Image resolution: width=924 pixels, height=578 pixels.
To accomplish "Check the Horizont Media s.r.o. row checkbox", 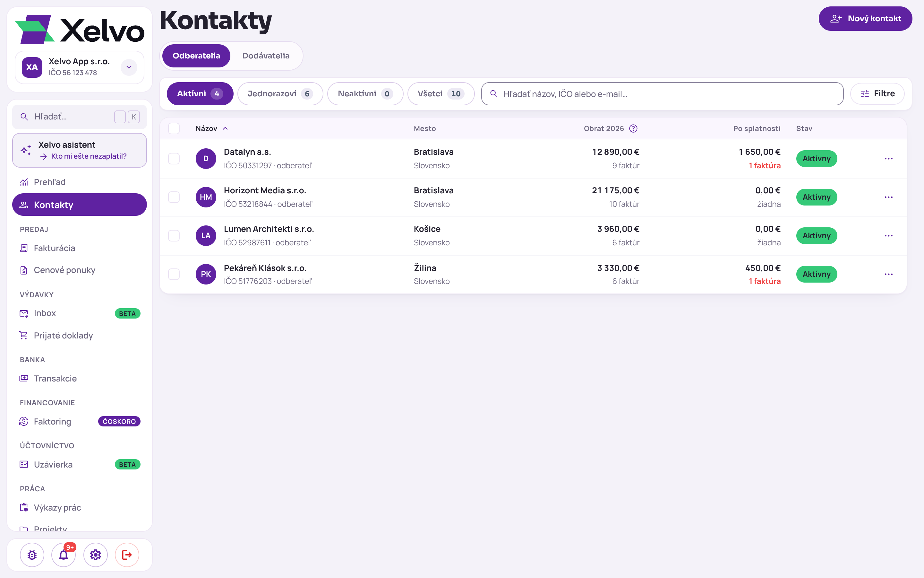I will point(174,197).
